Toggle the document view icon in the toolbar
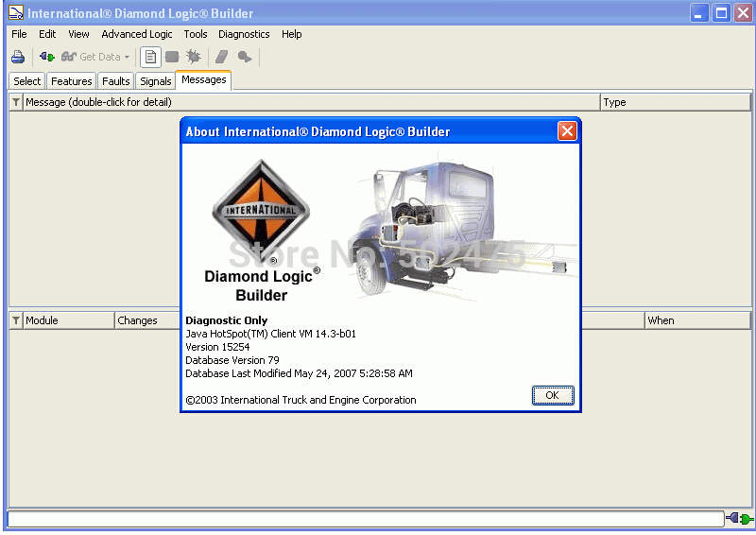The image size is (756, 535). (x=150, y=57)
